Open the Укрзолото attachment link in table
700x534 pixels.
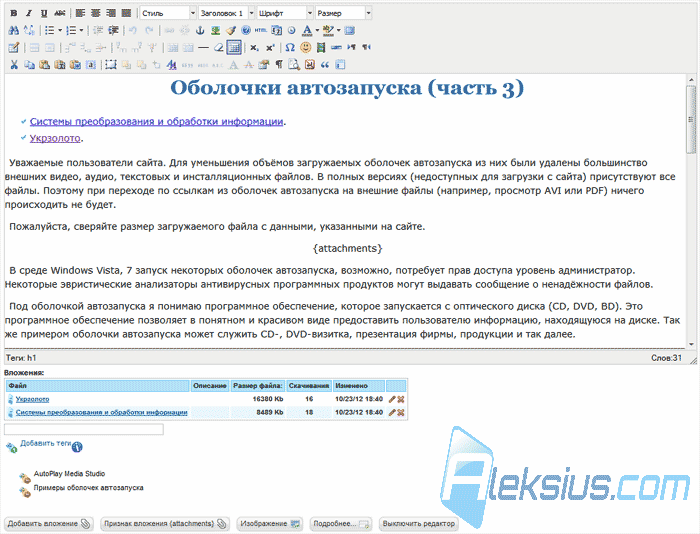[32, 399]
